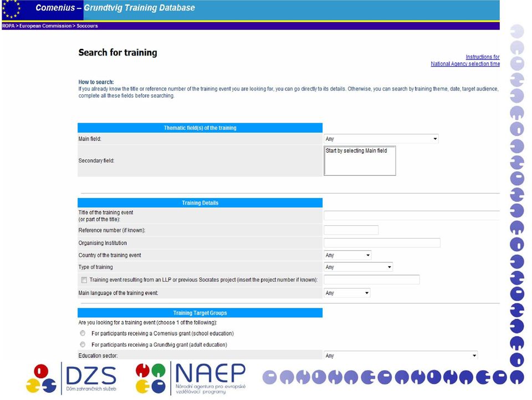Open the Main field dropdown

(381, 139)
